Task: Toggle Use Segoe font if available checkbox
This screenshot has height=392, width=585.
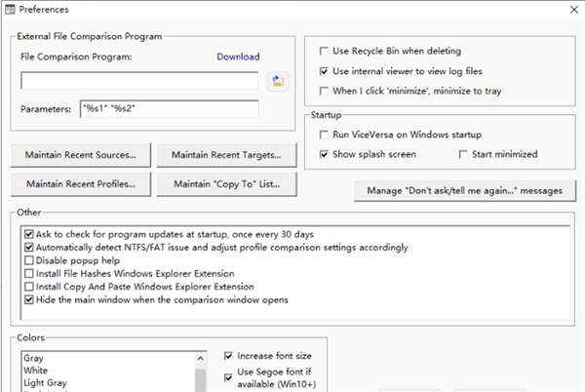Action: (x=228, y=377)
